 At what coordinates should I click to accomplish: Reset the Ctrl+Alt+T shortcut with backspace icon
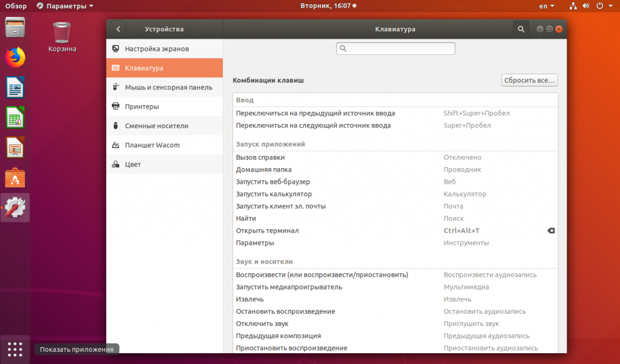pyautogui.click(x=551, y=230)
